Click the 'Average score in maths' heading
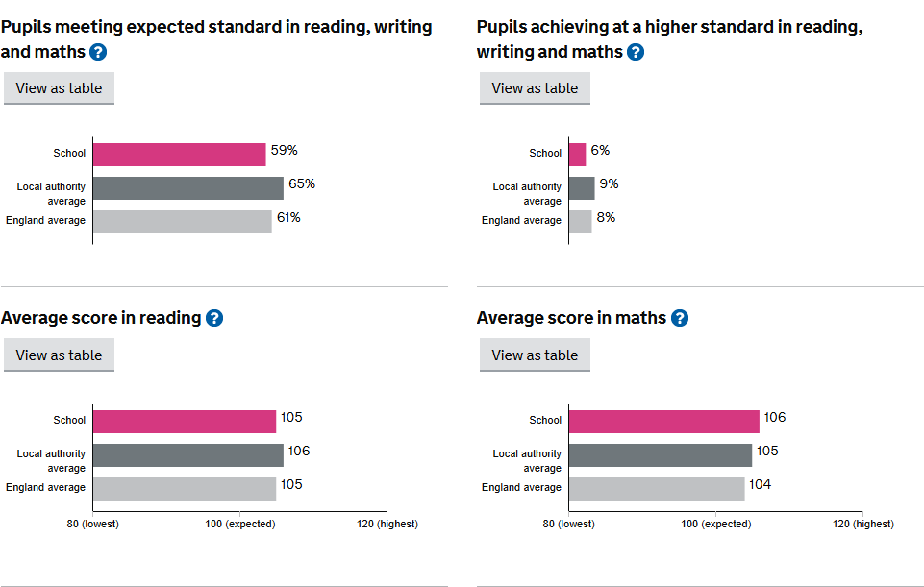This screenshot has width=924, height=587. [x=571, y=318]
